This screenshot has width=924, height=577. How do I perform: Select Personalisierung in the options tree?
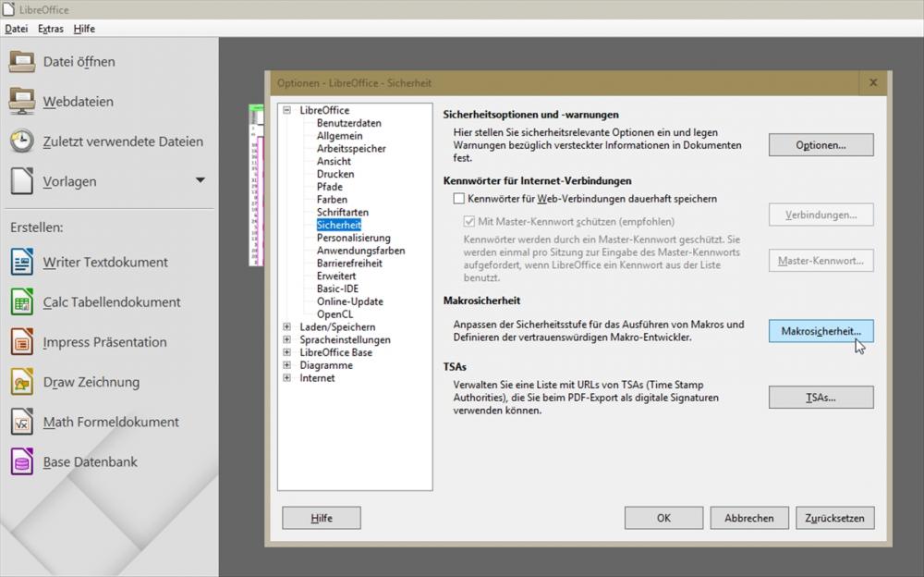pyautogui.click(x=354, y=238)
